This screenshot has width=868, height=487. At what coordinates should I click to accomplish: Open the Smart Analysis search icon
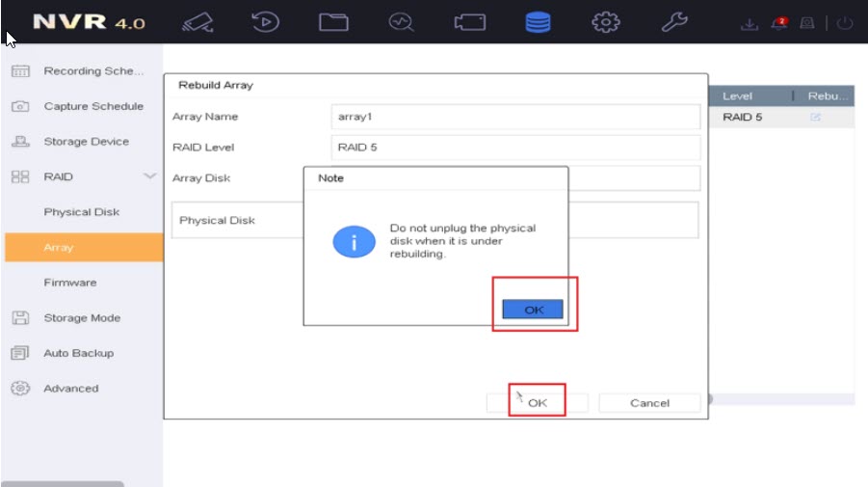click(401, 23)
